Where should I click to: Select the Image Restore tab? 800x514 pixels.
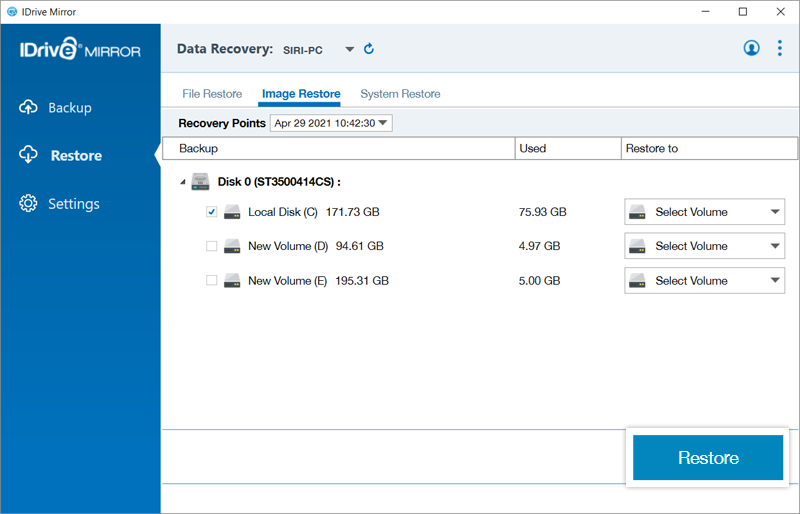pyautogui.click(x=301, y=94)
